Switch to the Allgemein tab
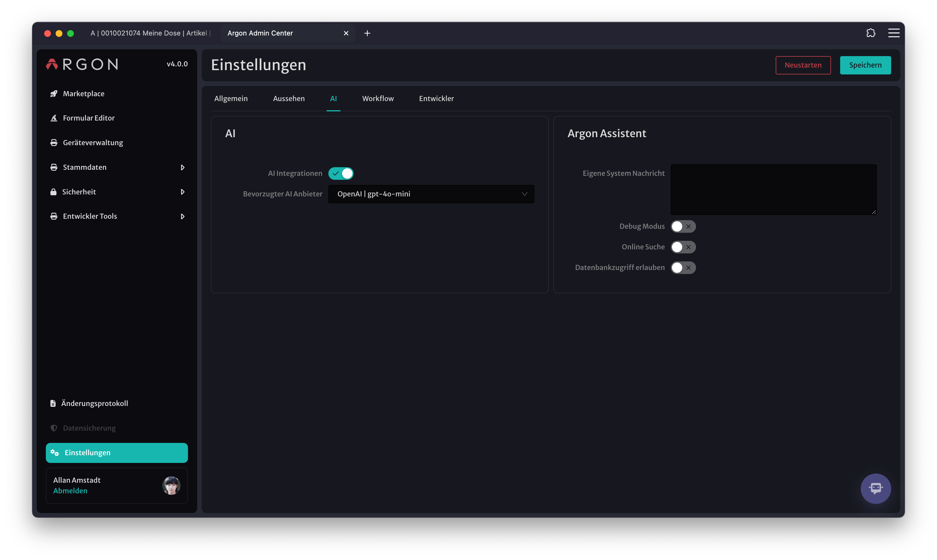This screenshot has width=937, height=560. (231, 98)
